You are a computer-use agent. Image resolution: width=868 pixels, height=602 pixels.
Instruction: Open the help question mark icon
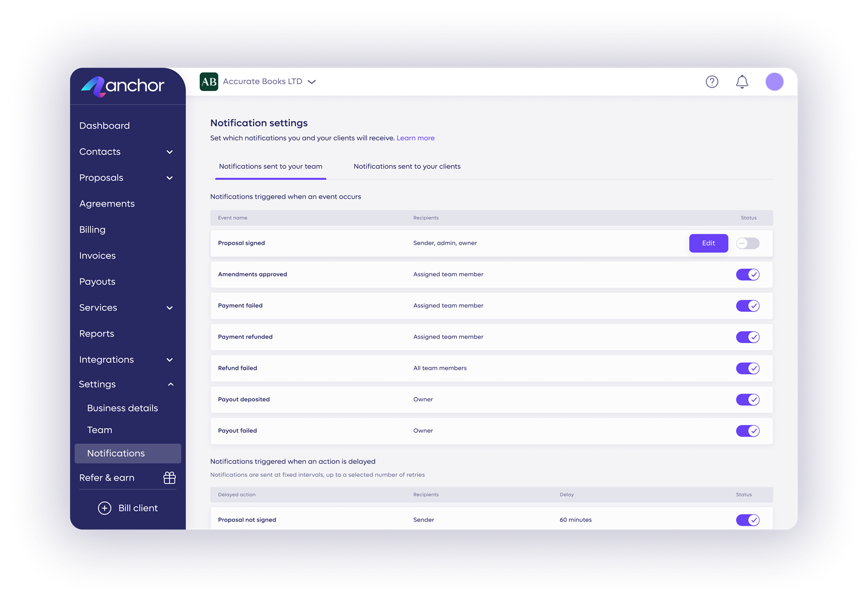tap(712, 82)
